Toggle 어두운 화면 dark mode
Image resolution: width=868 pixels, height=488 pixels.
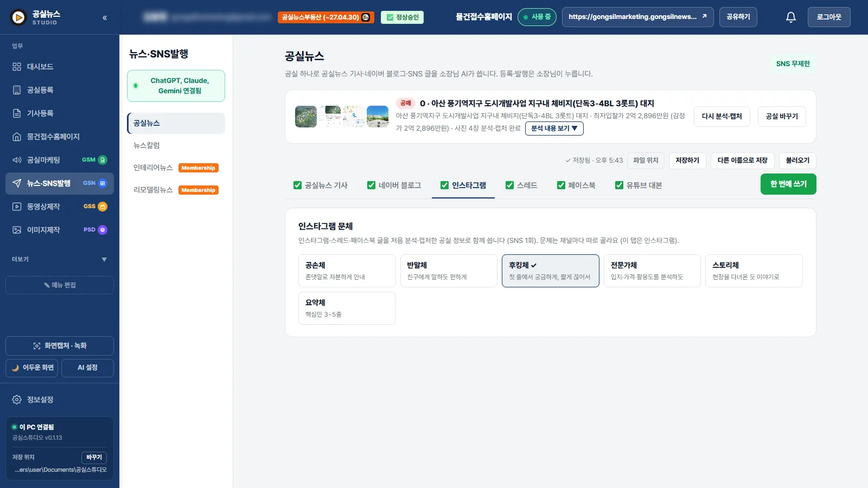tap(33, 368)
